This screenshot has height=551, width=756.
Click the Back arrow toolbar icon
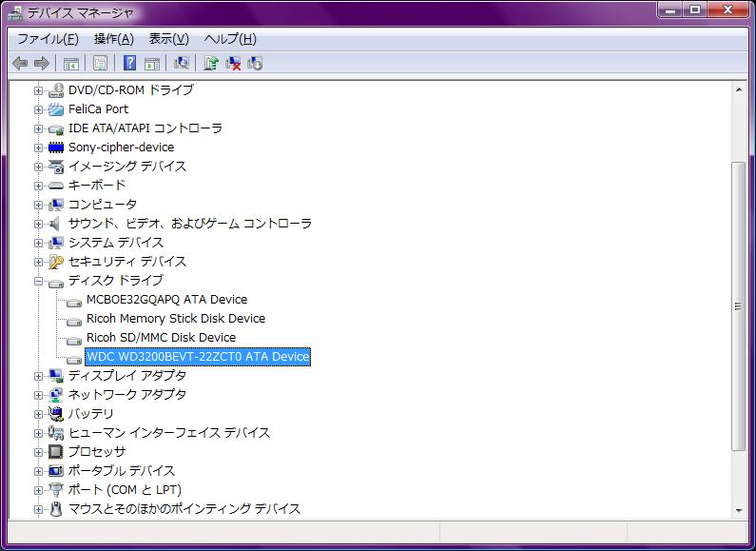(20, 63)
